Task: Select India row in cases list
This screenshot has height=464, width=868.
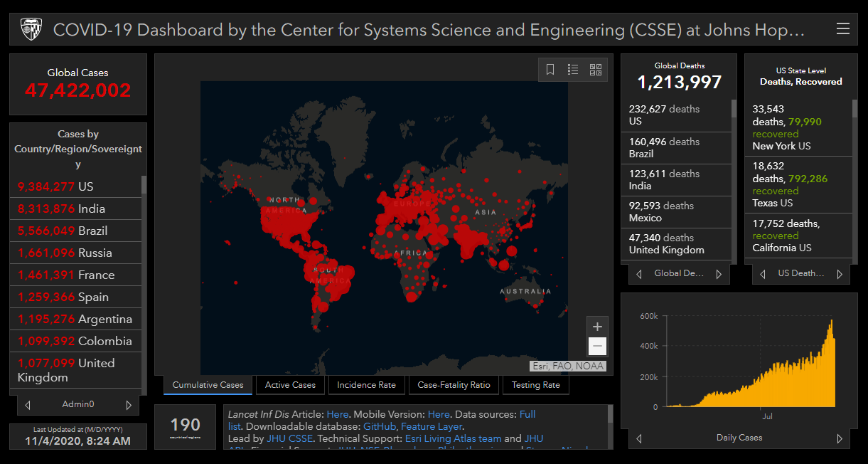Action: point(75,209)
